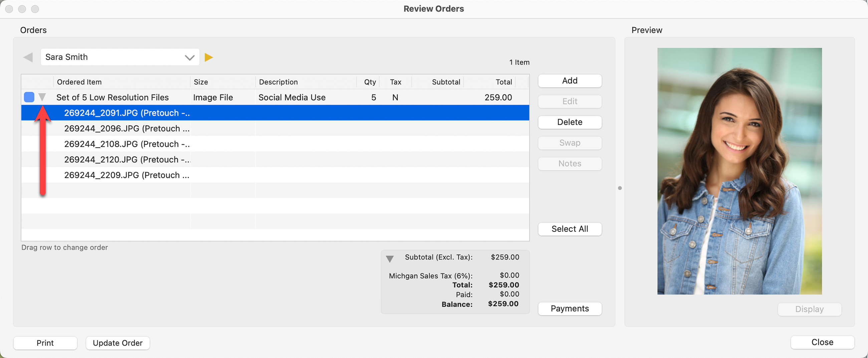Screen dimensions: 868x358
Task: Collapse the Set of 5 Low Resolution Files row
Action: click(42, 97)
